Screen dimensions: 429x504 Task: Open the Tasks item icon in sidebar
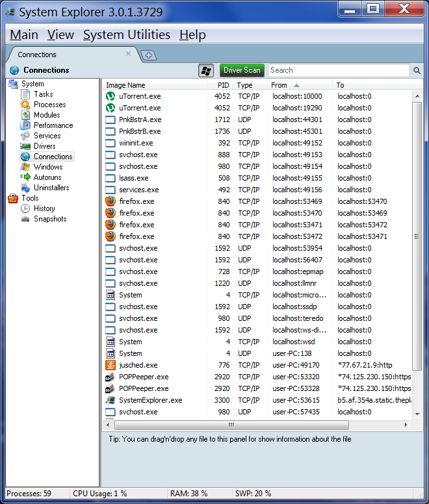[x=25, y=94]
